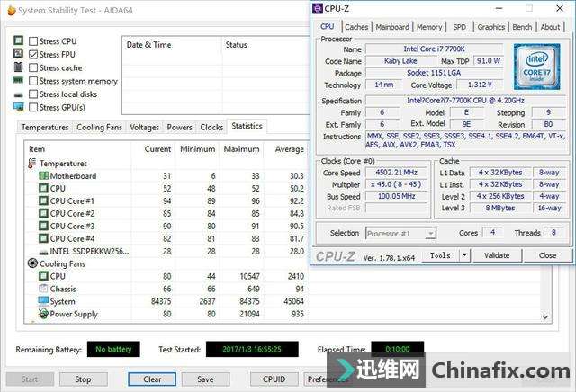Click the Stop button in AIDA64
The height and width of the screenshot is (392, 576).
(x=84, y=379)
